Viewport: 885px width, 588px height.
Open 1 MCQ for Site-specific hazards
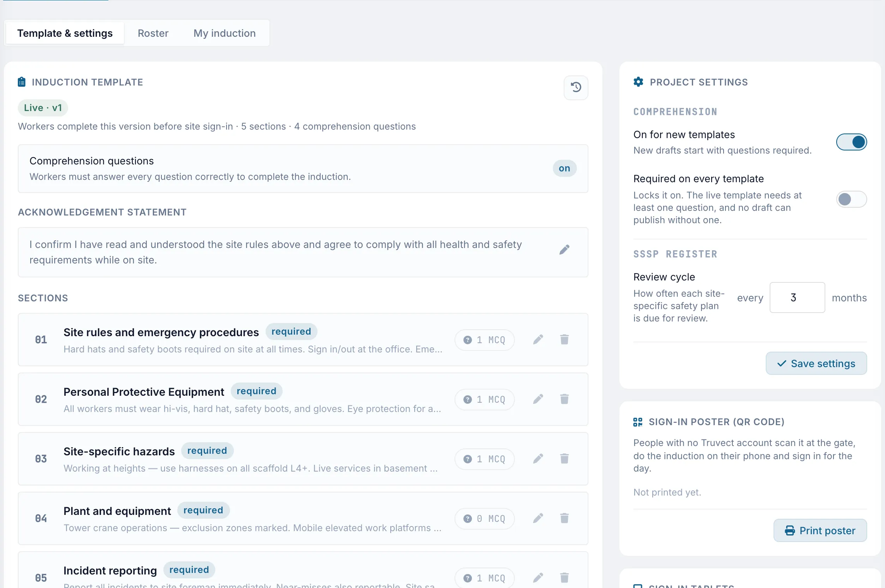click(484, 459)
